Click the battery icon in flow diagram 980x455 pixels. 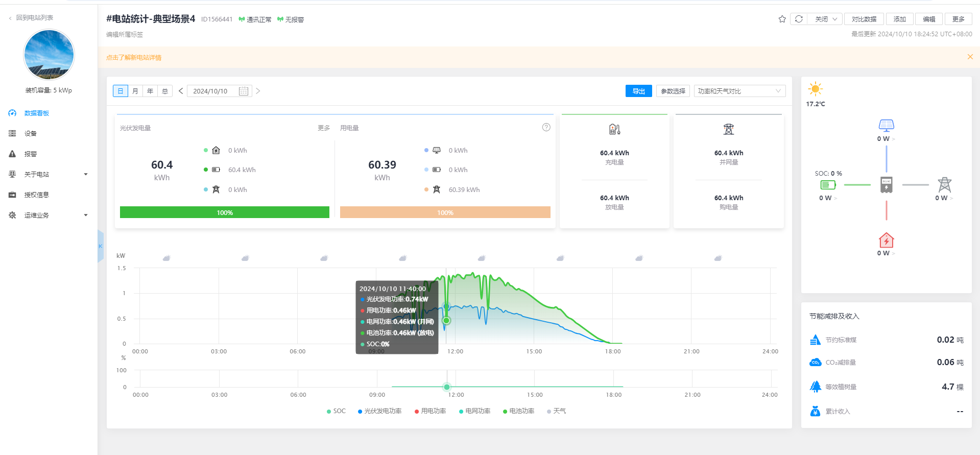point(828,185)
